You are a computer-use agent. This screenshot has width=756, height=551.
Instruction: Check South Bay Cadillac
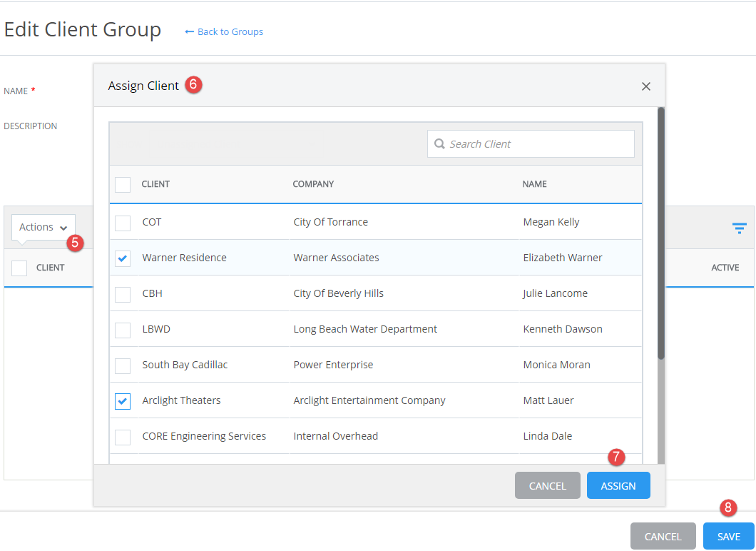click(122, 364)
